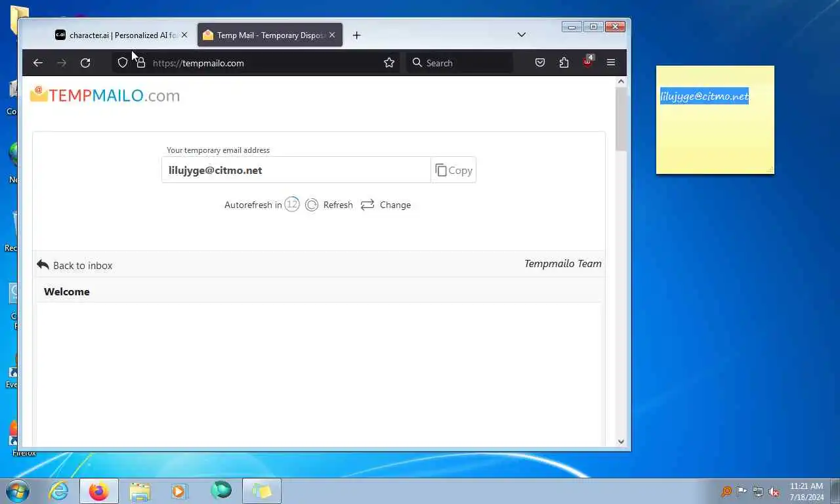
Task: Select the Temp Mail tab
Action: point(270,35)
